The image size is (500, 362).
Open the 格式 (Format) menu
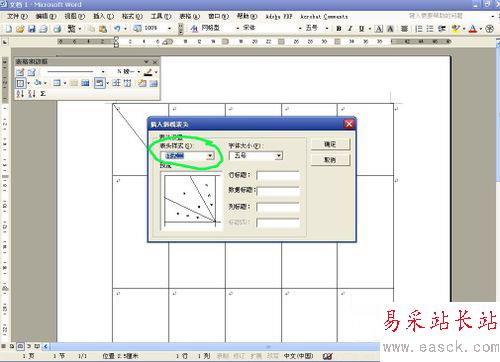(132, 16)
